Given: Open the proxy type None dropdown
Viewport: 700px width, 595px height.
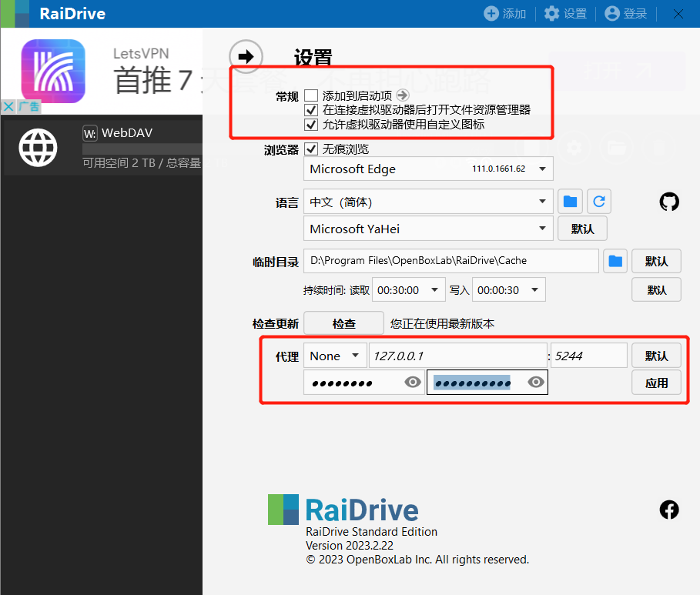Looking at the screenshot, I should pos(335,356).
